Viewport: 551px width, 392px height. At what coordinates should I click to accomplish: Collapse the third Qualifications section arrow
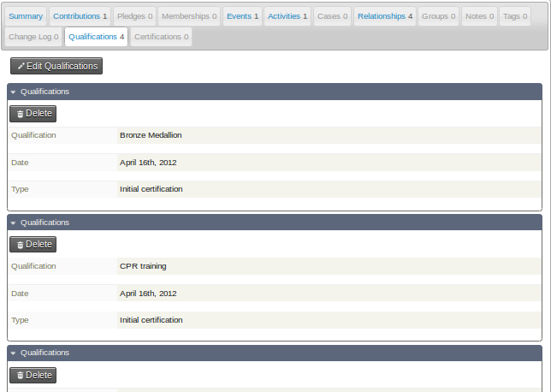coord(14,353)
